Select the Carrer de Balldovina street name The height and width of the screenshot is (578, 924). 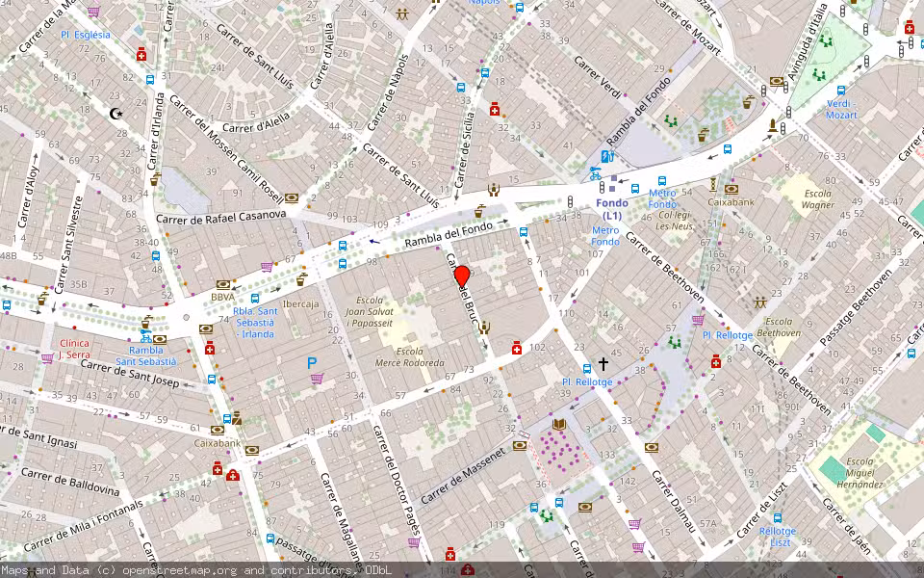click(70, 482)
